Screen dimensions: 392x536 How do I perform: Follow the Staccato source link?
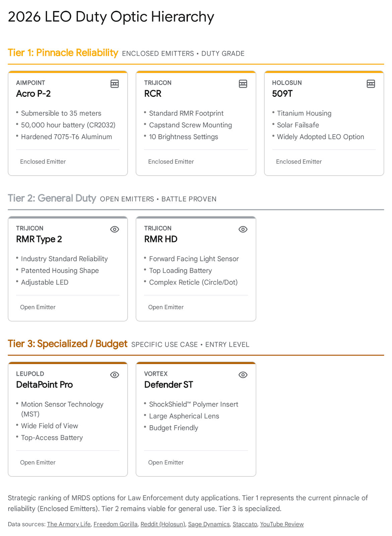pyautogui.click(x=245, y=524)
